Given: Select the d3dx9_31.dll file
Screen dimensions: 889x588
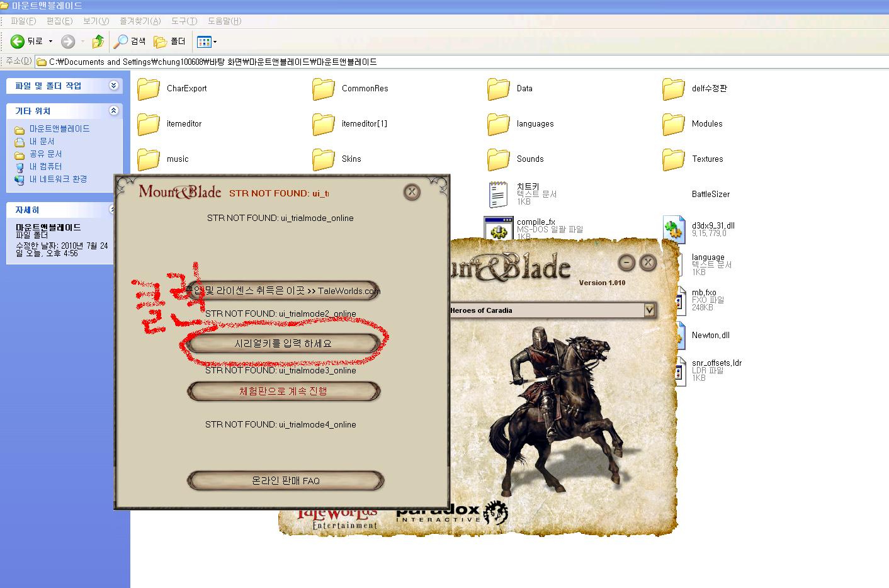Looking at the screenshot, I should (674, 229).
